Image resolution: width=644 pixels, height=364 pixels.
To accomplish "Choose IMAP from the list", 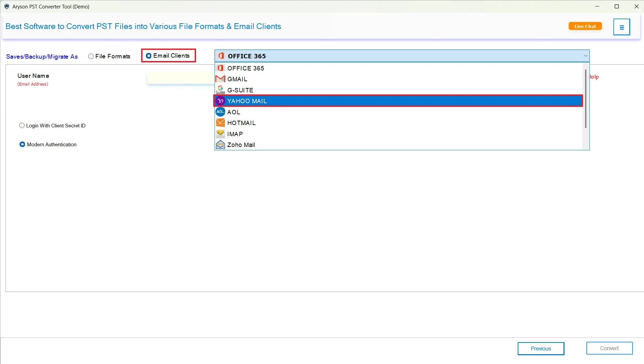I will click(x=399, y=134).
